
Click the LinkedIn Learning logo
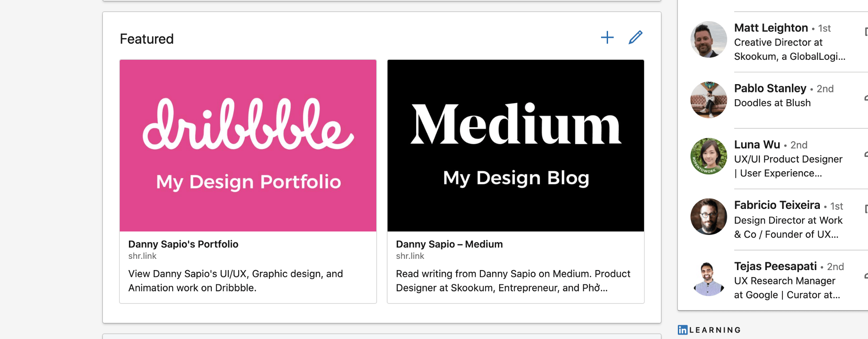[x=709, y=330]
